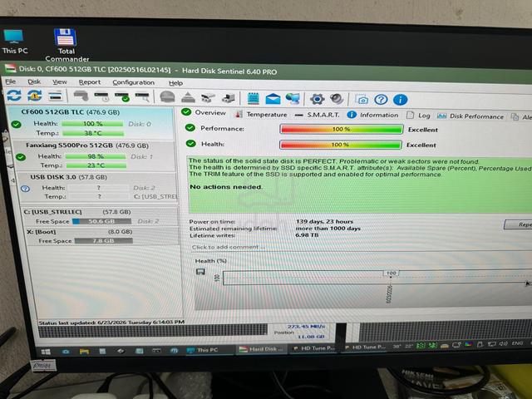
Task: Click the Windows Start button on taskbar
Action: click(x=46, y=352)
